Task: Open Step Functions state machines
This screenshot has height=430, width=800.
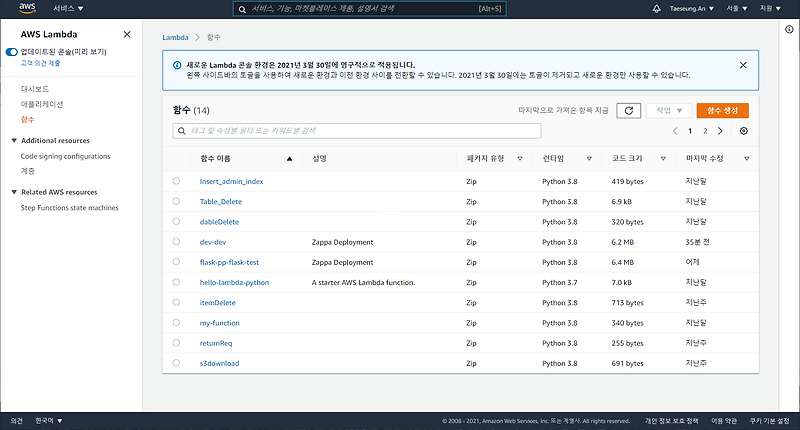Action: (69, 208)
